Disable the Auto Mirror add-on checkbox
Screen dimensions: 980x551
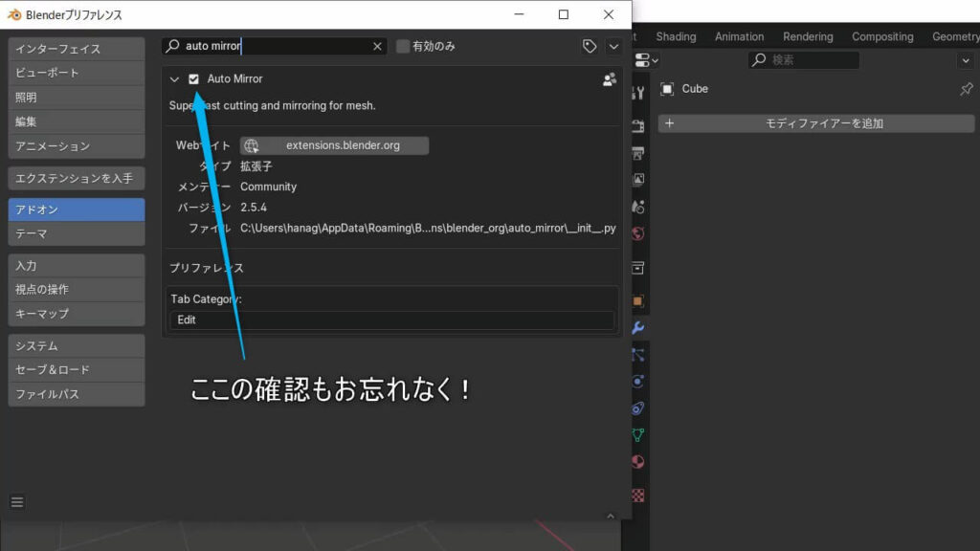click(x=193, y=79)
